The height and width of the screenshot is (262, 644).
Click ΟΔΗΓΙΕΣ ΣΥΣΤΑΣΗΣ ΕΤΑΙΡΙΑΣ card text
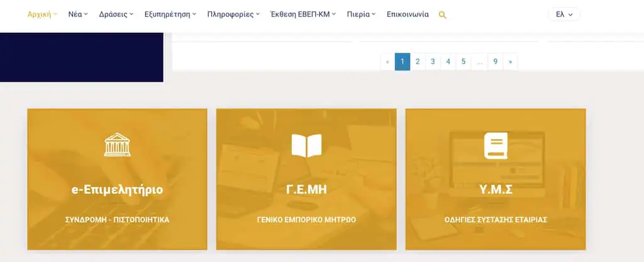496,220
